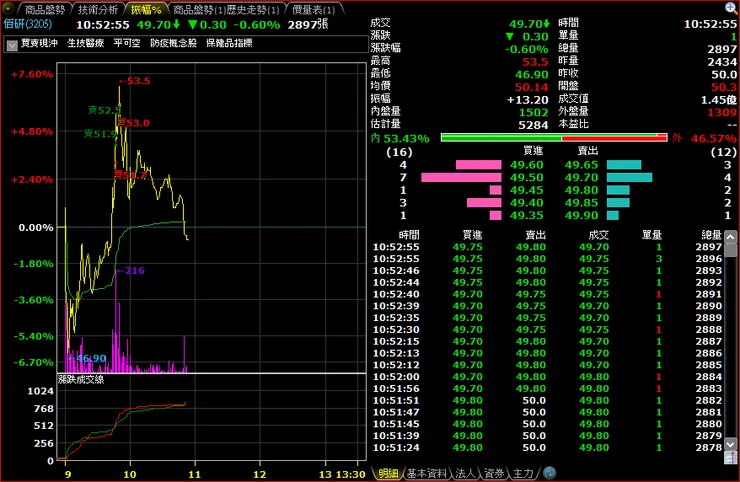Click the 買賣現沖 tag

click(40, 43)
